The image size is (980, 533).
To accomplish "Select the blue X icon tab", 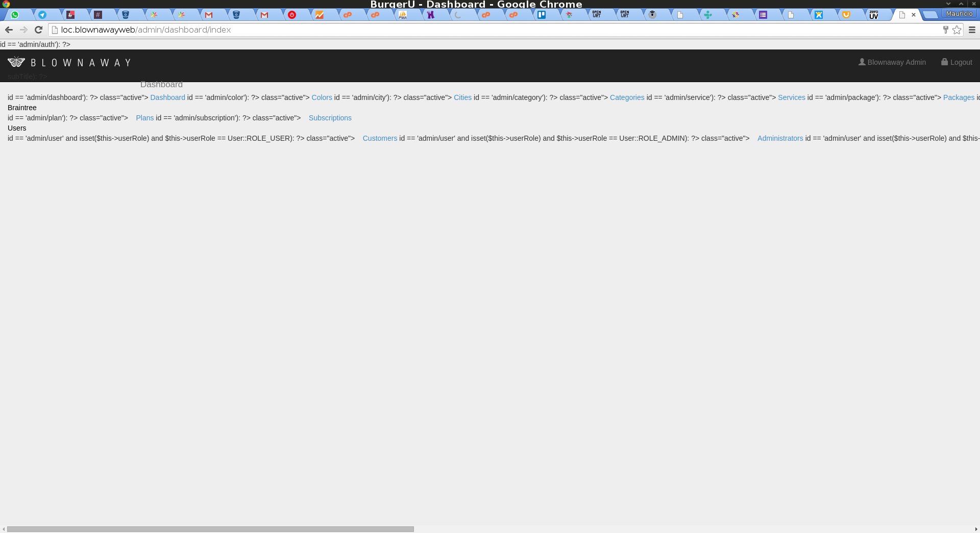I will pos(819,15).
